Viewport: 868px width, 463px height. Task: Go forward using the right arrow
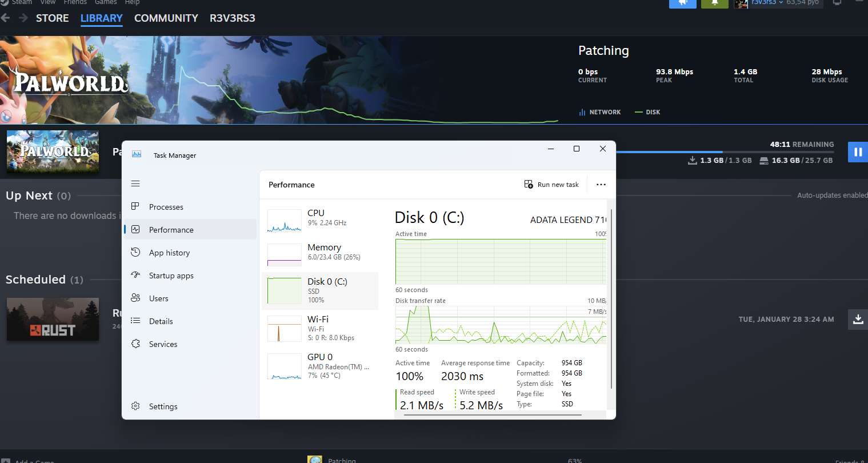tap(23, 18)
